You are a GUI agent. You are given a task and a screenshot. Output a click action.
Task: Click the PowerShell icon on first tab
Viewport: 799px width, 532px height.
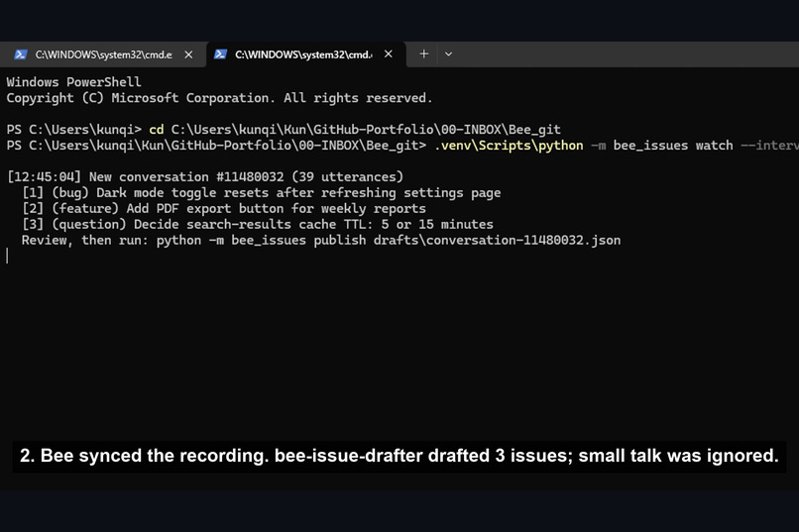tap(21, 54)
